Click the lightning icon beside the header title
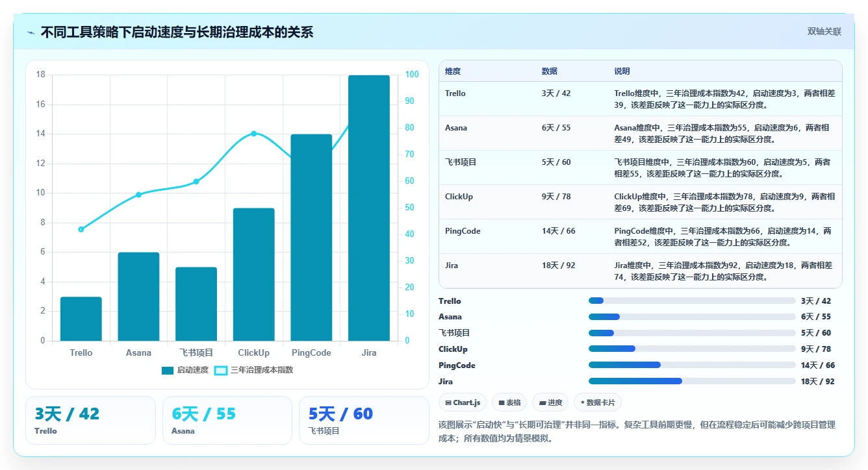Screen dimensions: 868x470 (31, 32)
